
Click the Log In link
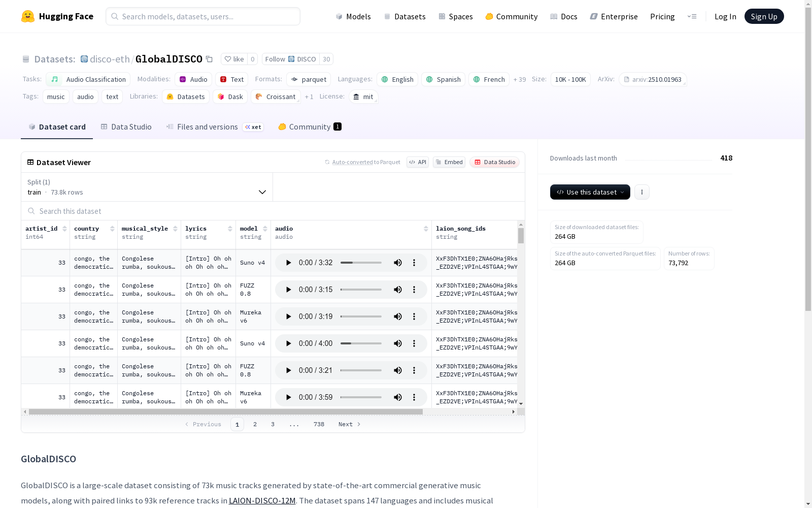point(725,16)
